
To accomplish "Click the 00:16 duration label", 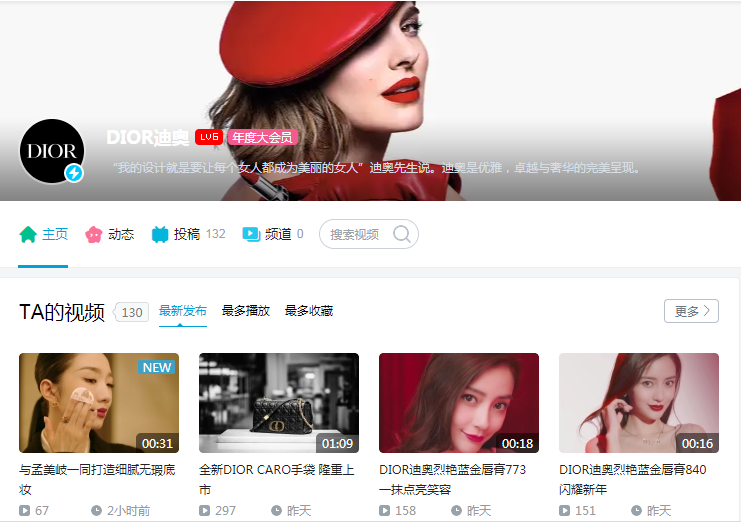I will (698, 444).
